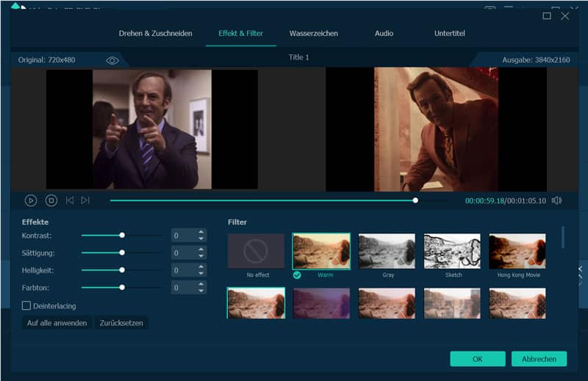Select the purple-tinted filter thumbnail

click(x=321, y=303)
